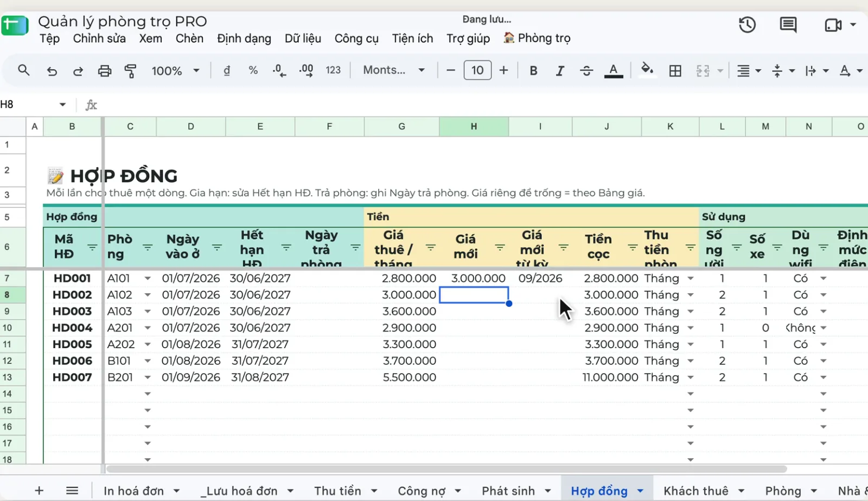
Task: Toggle bold formatting
Action: pyautogui.click(x=533, y=70)
